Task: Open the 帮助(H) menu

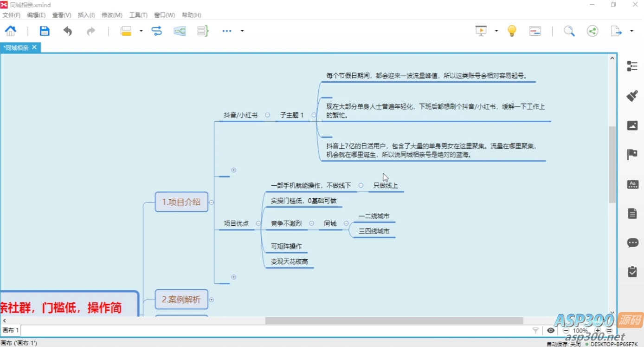Action: (x=192, y=15)
